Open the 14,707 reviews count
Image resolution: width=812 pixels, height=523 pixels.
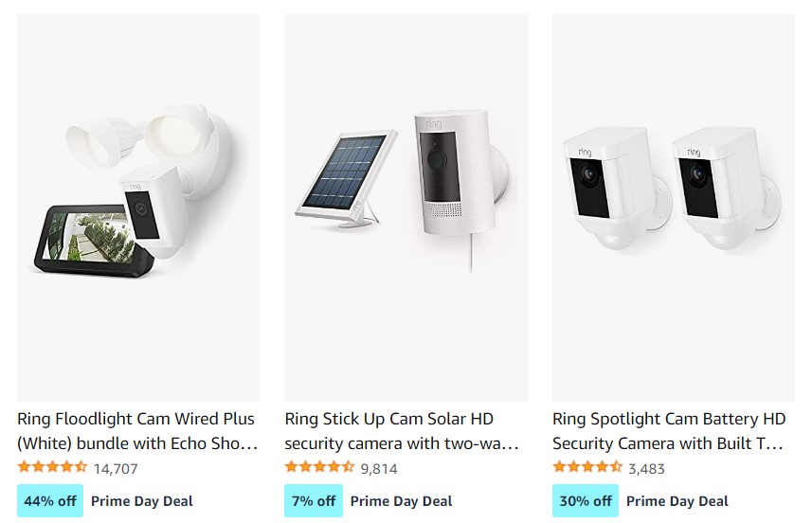(116, 468)
